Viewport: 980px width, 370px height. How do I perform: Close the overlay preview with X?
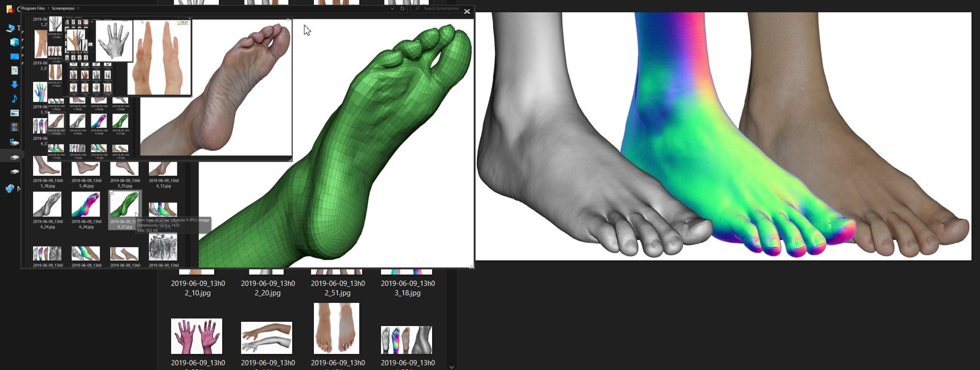467,11
